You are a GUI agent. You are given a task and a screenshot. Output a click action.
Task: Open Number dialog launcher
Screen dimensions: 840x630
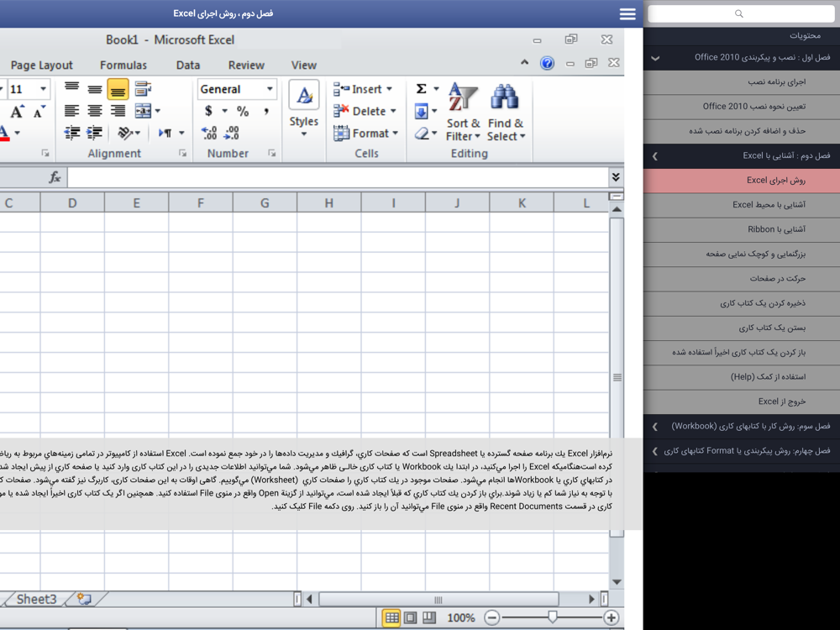point(272,153)
